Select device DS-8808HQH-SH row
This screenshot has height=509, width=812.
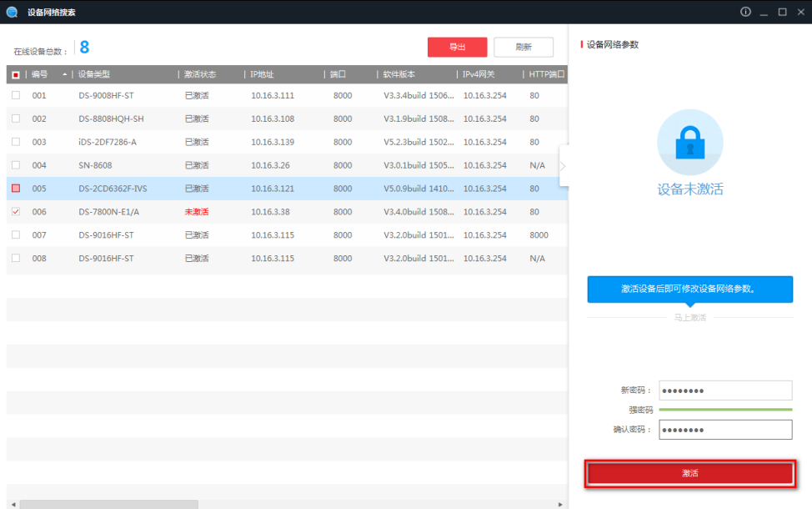[287, 118]
